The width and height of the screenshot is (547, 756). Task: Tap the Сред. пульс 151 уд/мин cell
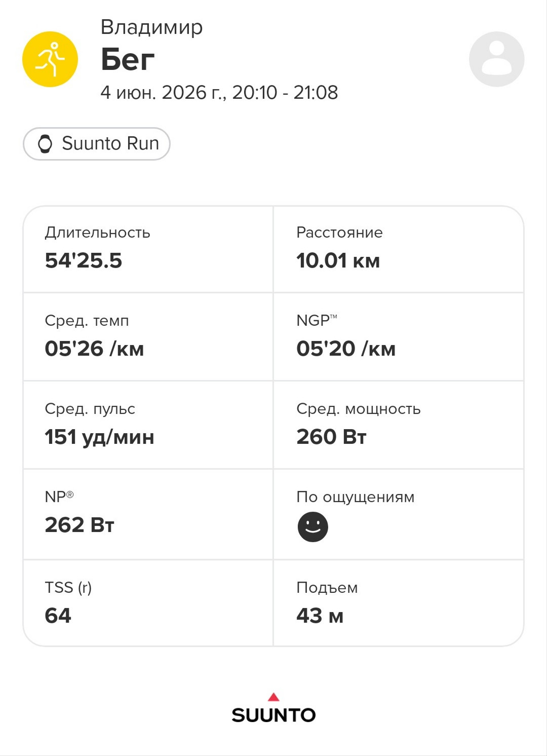coord(148,425)
